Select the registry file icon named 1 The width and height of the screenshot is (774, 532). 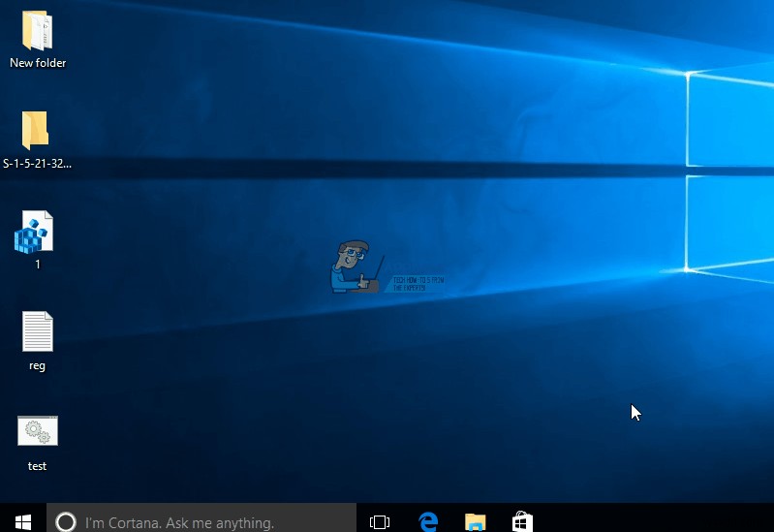tap(34, 232)
